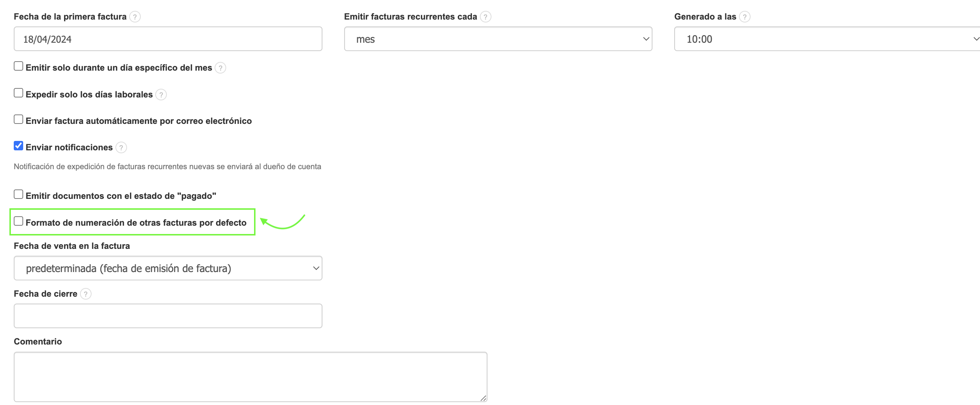Click help icon next to Enviar notificaciones
This screenshot has width=980, height=405.
click(x=121, y=147)
